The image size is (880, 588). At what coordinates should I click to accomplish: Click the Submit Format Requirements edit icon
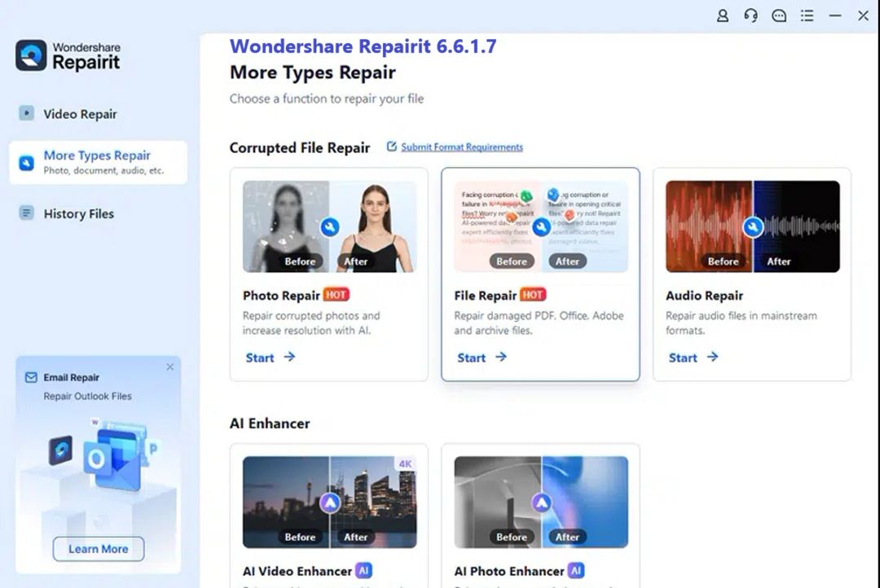(x=392, y=147)
